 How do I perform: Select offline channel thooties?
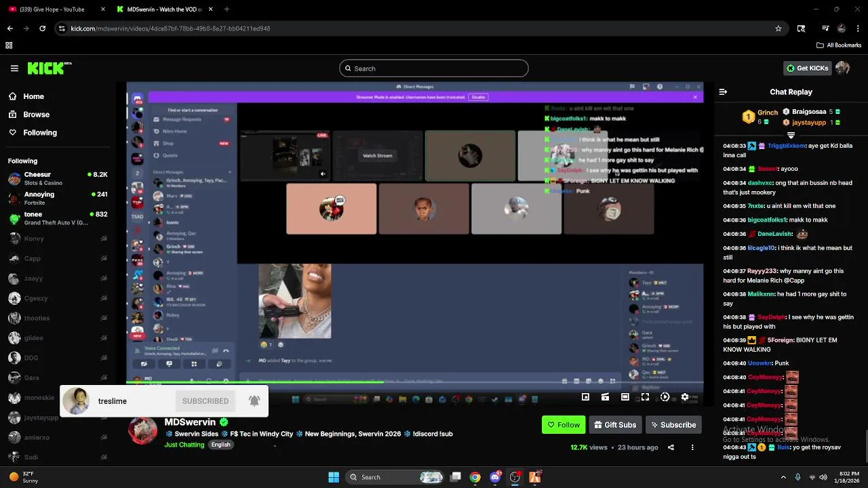(58, 318)
